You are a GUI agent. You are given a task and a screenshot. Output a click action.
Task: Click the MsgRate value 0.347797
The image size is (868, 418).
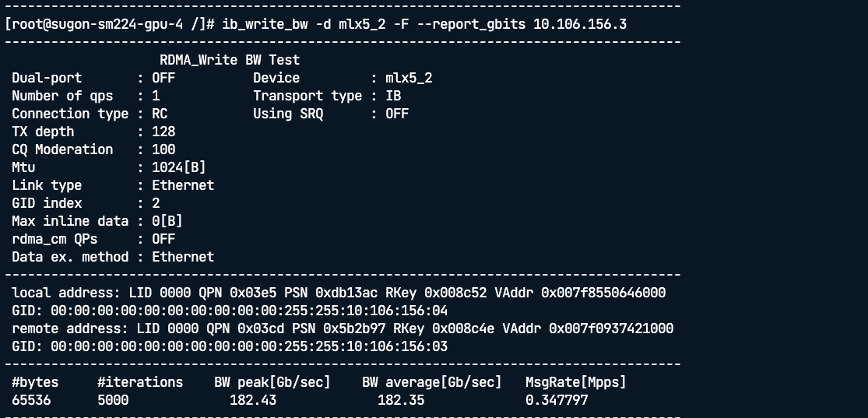[557, 400]
